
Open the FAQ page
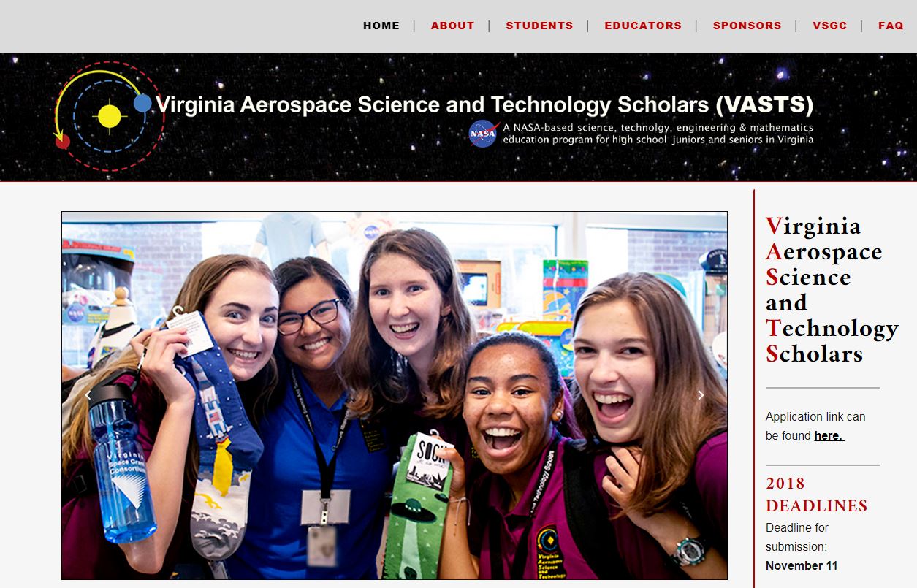891,26
